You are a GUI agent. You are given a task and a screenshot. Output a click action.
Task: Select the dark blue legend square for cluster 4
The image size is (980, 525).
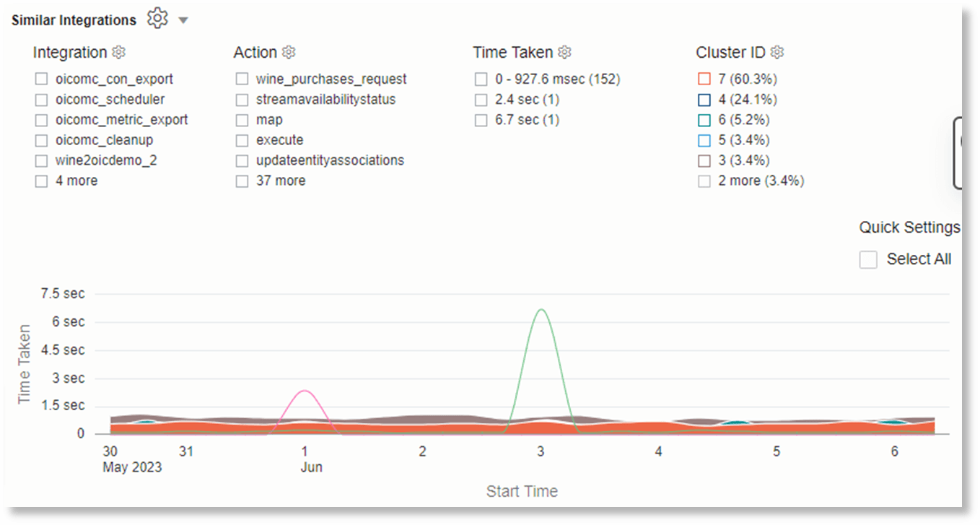pyautogui.click(x=704, y=99)
